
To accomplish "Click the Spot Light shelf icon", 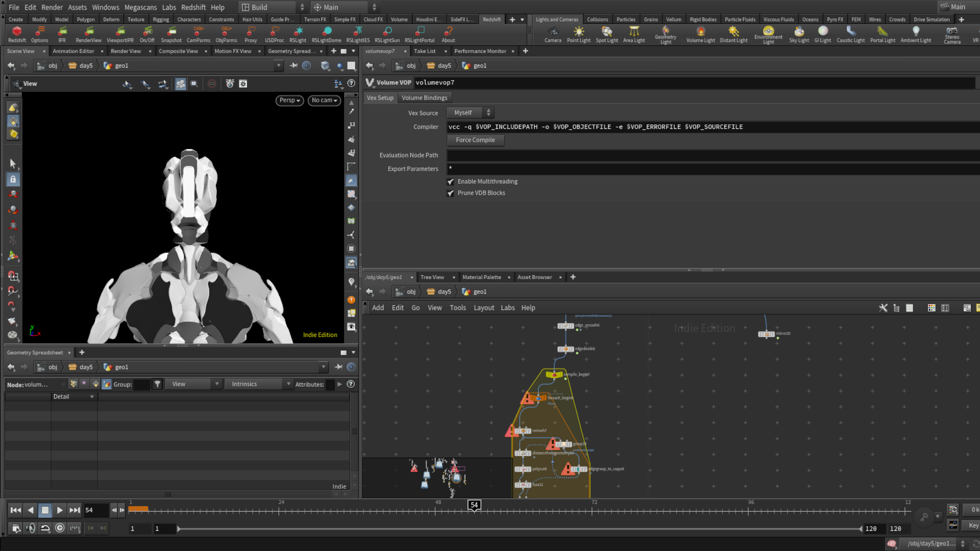I will (x=606, y=34).
